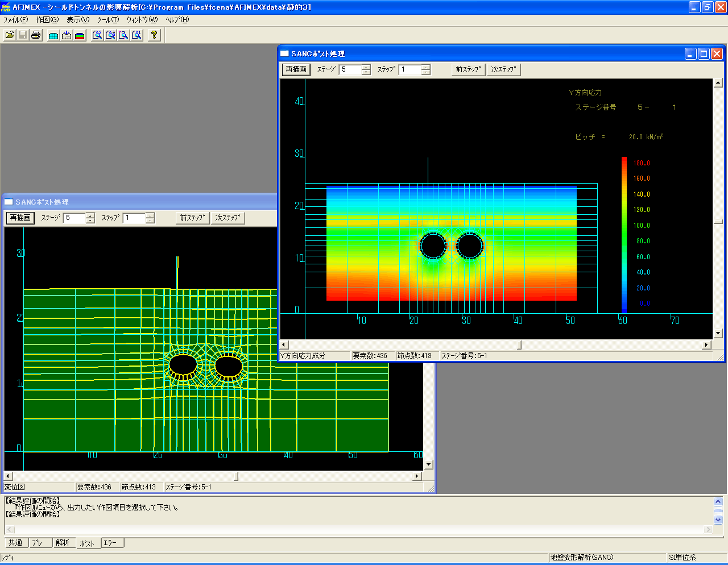Click the zoom x2 magnifier icon

click(x=97, y=35)
